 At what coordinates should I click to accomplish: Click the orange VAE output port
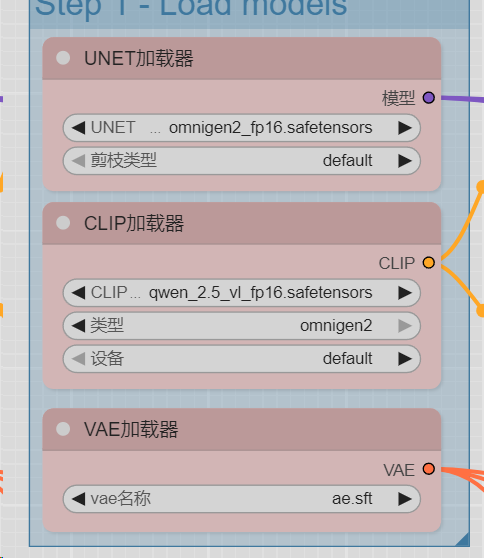tap(428, 469)
